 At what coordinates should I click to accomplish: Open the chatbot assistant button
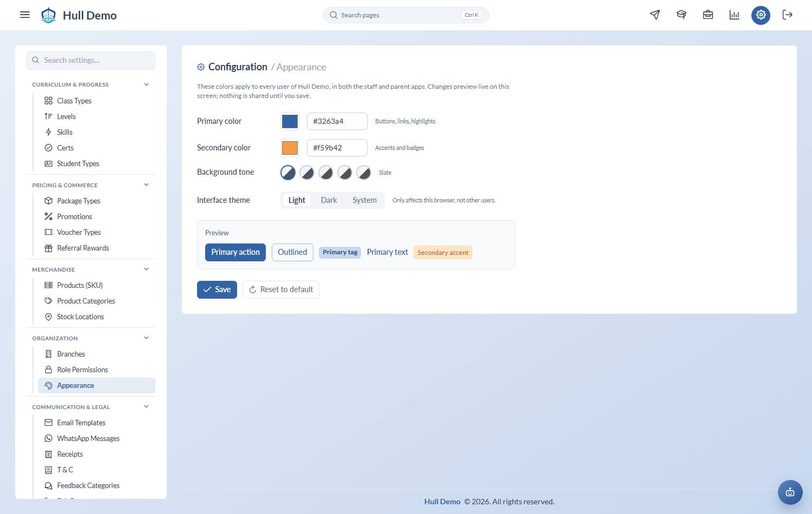point(790,492)
